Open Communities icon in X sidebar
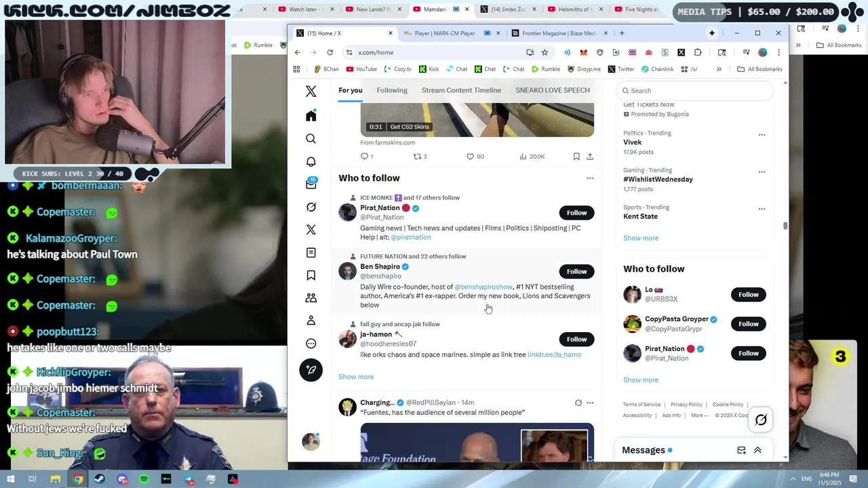The height and width of the screenshot is (488, 868). (x=311, y=298)
